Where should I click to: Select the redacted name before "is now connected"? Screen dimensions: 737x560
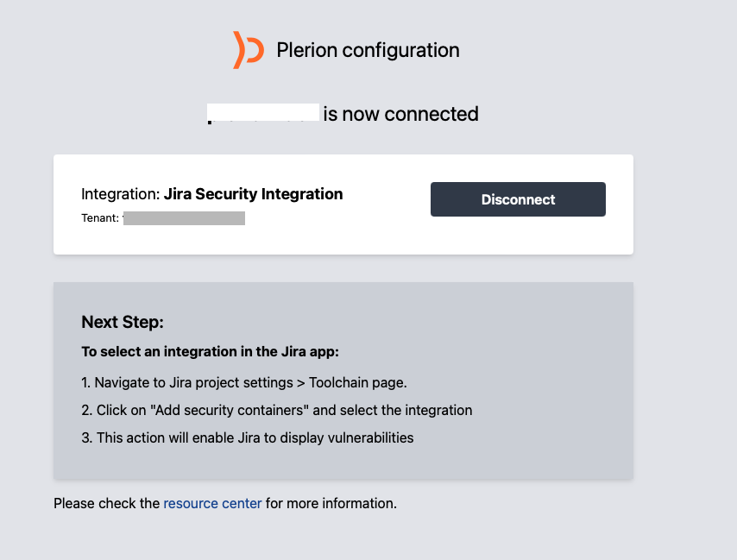coord(264,113)
